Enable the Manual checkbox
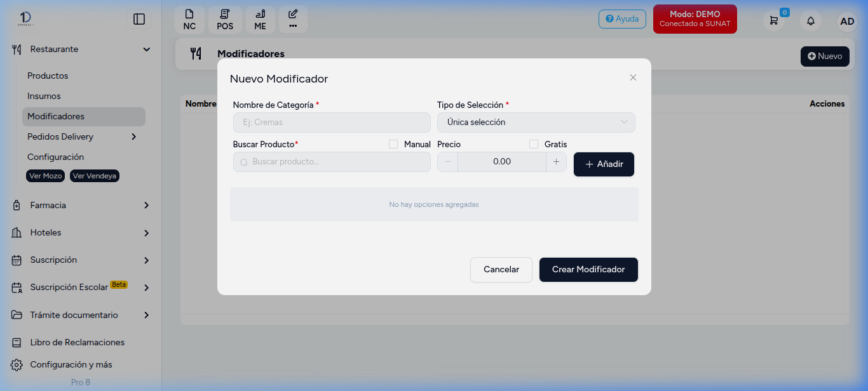Screen dimensions: 868x391 (393, 144)
